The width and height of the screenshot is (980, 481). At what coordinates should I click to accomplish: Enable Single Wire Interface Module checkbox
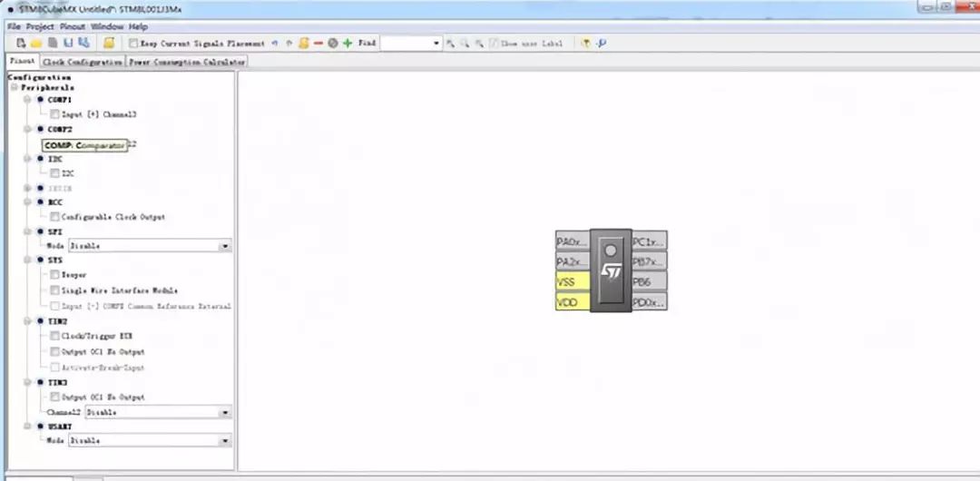click(55, 290)
